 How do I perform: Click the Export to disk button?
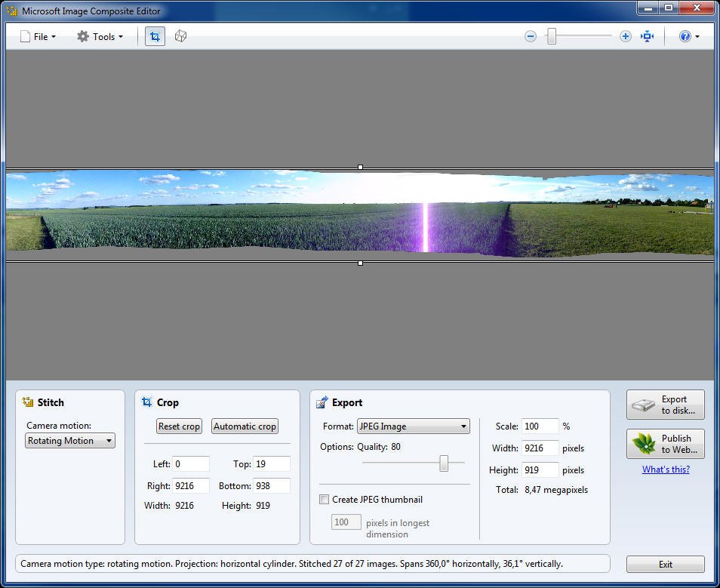pyautogui.click(x=665, y=405)
